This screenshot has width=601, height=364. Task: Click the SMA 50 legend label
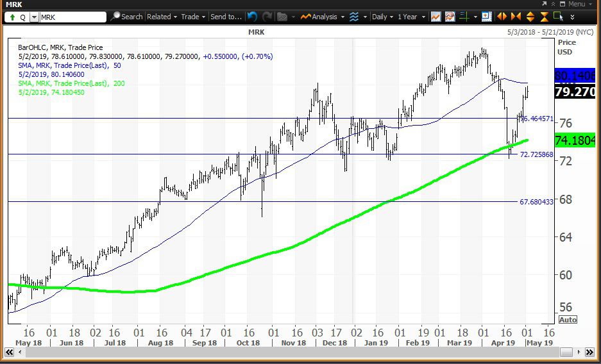pyautogui.click(x=69, y=65)
